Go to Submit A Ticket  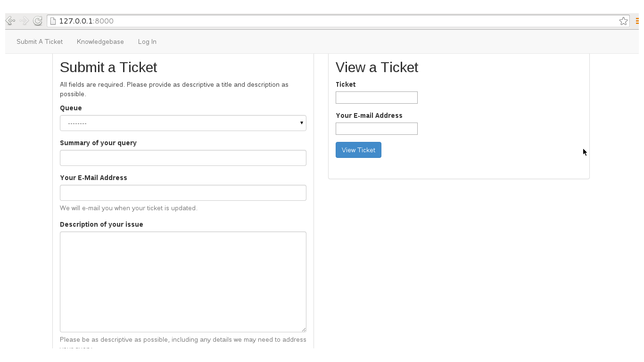39,41
